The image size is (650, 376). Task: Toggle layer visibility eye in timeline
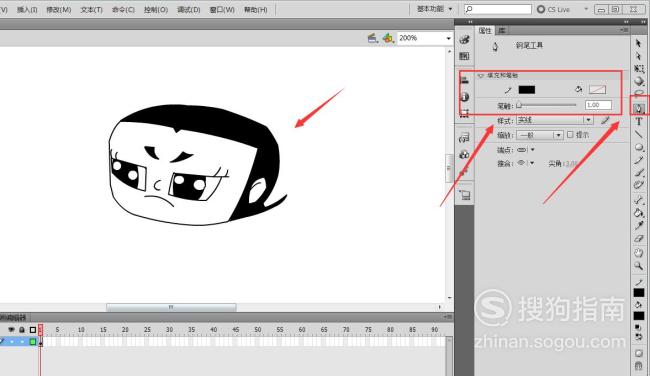[x=11, y=330]
